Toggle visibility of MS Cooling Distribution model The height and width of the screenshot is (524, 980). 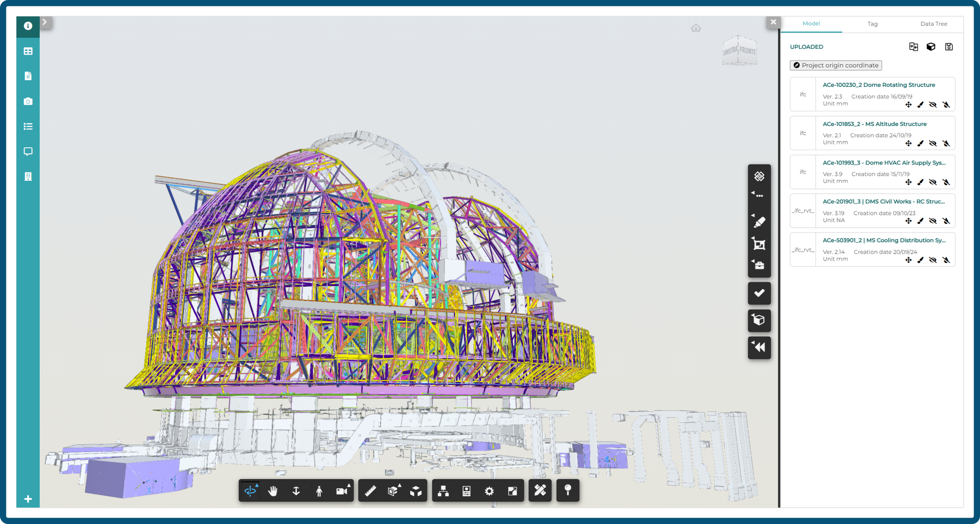pyautogui.click(x=933, y=260)
